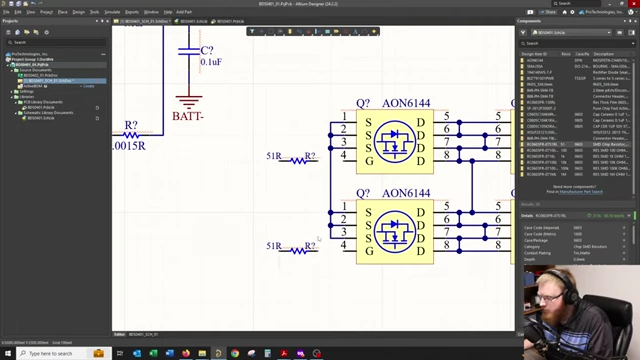Click the Save icon in title bar
The height and width of the screenshot is (360, 640).
(x=11, y=4)
